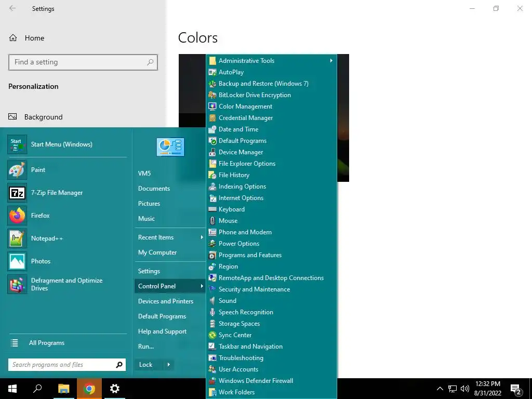Image resolution: width=532 pixels, height=399 pixels.
Task: Open shutdown options arrow beside Lock
Action: click(x=169, y=365)
